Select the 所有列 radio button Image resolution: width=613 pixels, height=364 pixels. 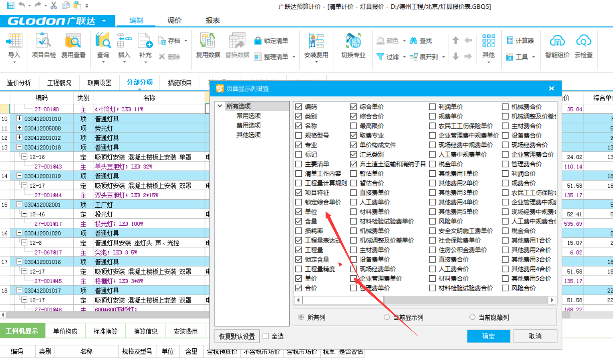point(301,317)
